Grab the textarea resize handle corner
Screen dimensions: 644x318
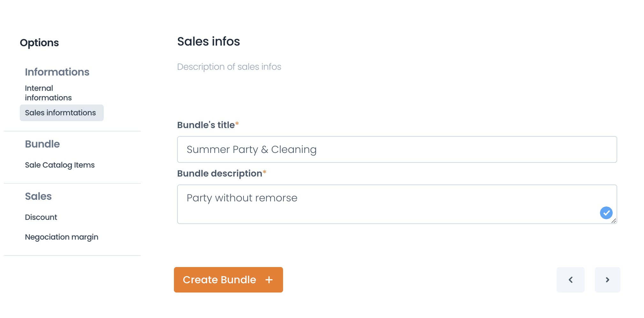coord(614,221)
